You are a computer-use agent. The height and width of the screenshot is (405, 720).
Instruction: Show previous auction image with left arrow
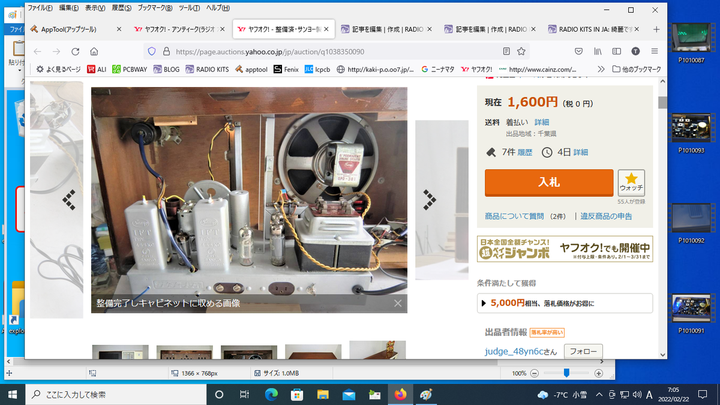(69, 197)
